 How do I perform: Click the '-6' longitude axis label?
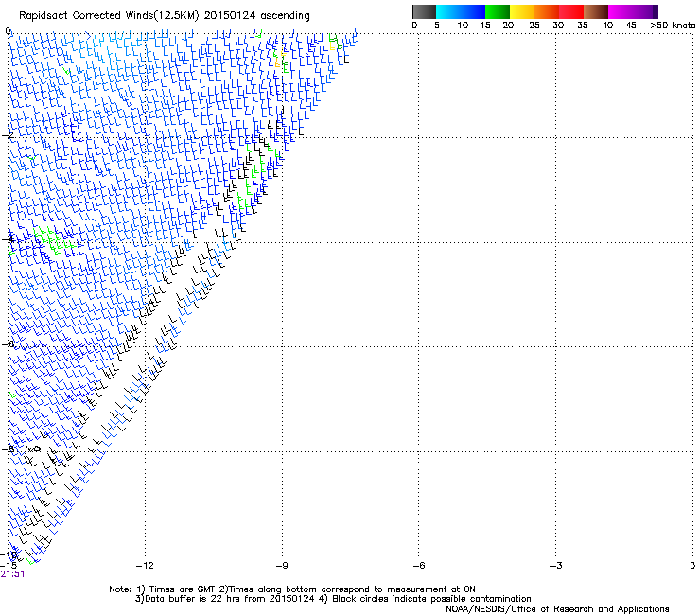pyautogui.click(x=418, y=566)
